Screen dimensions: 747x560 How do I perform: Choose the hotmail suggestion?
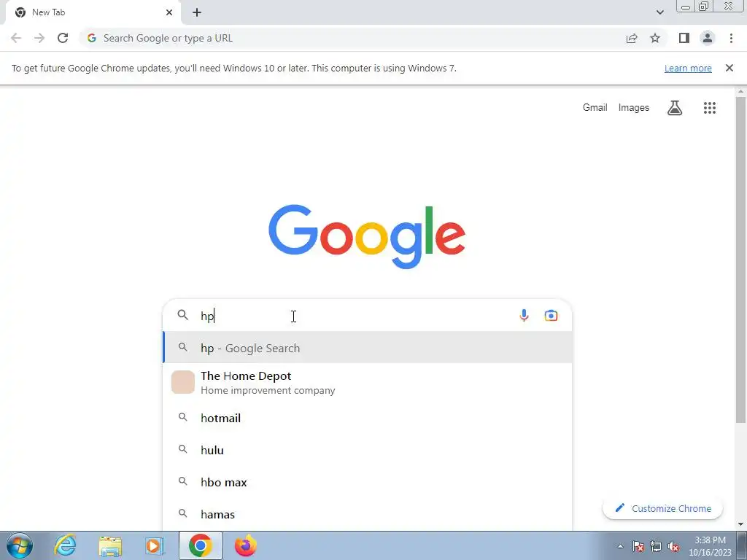(x=368, y=418)
